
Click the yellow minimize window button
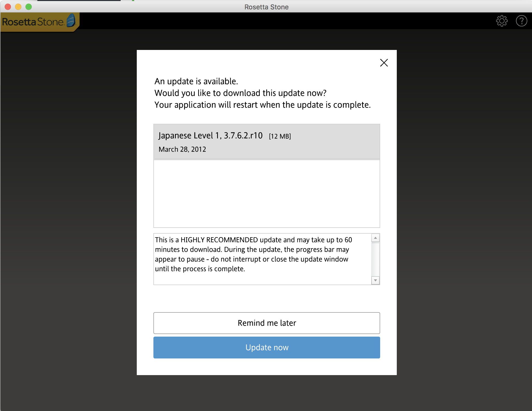18,7
